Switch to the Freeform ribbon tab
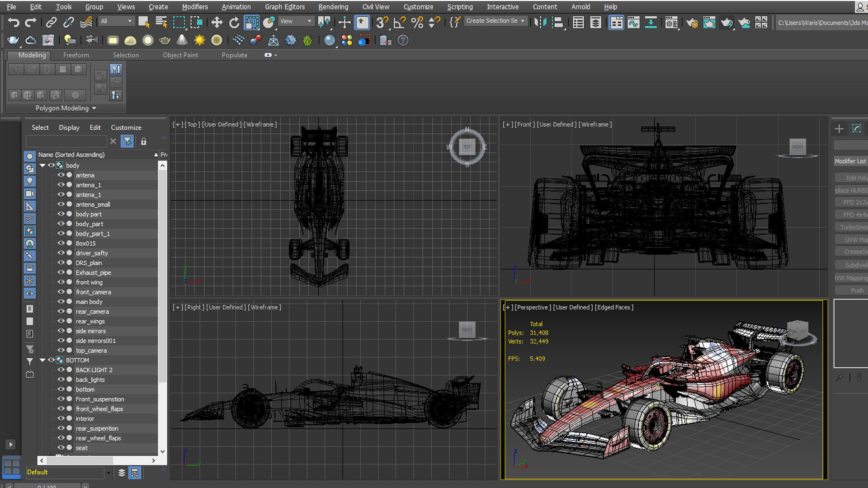This screenshot has height=488, width=868. tap(76, 55)
